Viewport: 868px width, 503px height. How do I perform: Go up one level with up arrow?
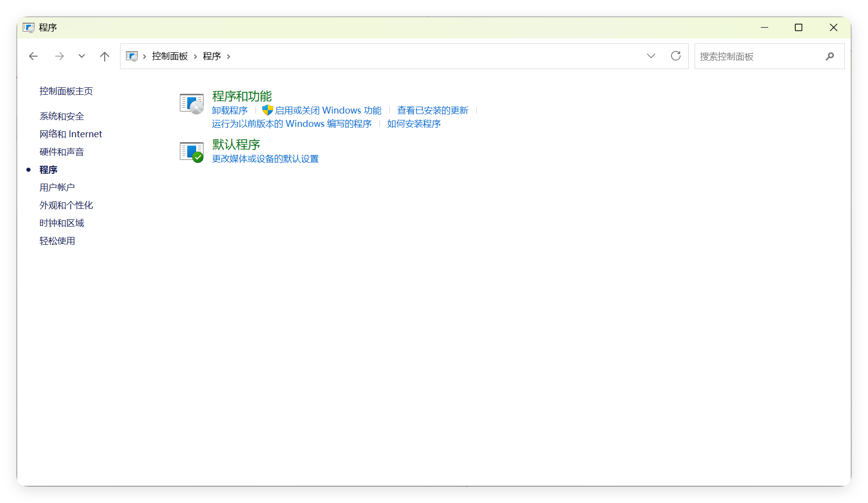click(104, 56)
